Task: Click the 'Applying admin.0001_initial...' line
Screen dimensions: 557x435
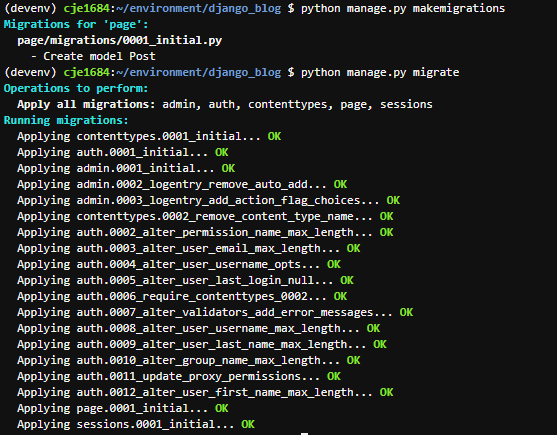Action: pyautogui.click(x=126, y=168)
